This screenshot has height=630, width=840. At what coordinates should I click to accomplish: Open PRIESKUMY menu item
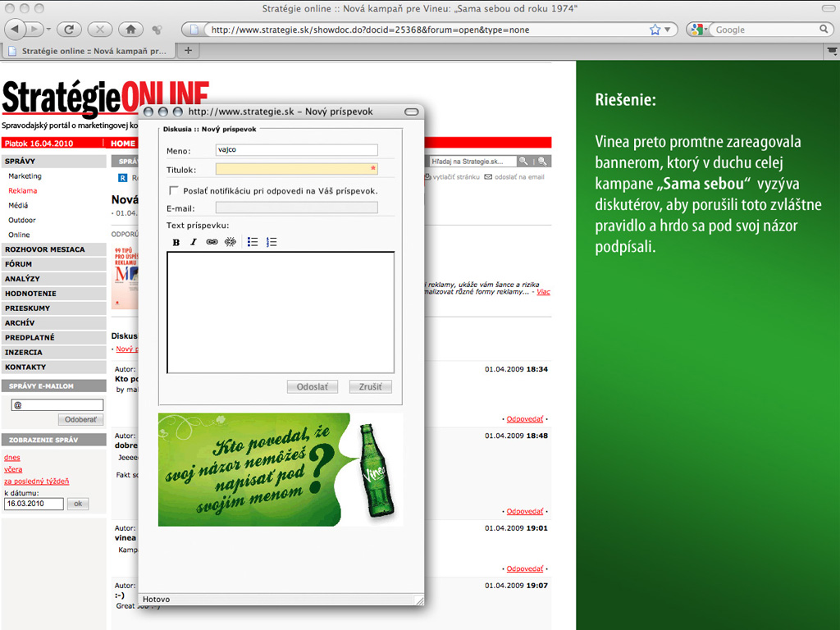pyautogui.click(x=54, y=308)
